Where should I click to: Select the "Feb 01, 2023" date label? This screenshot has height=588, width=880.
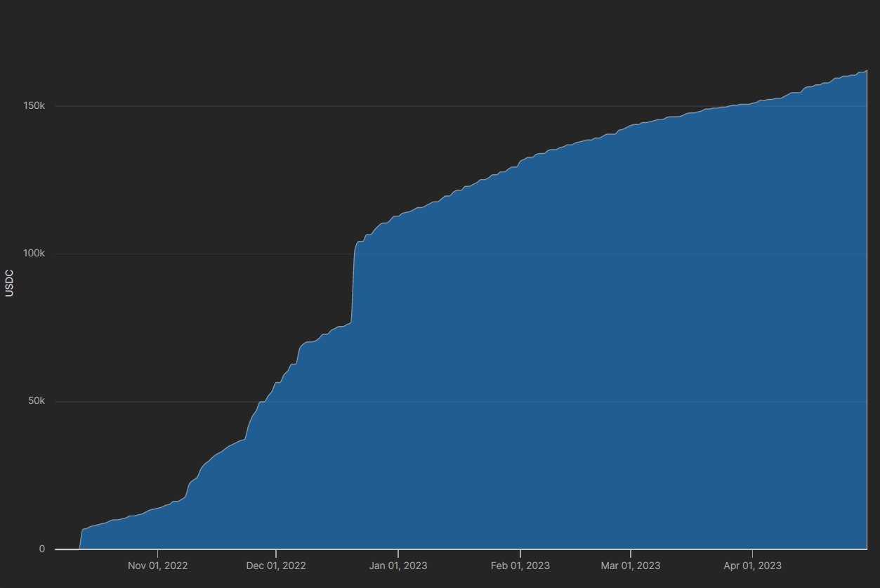(520, 566)
